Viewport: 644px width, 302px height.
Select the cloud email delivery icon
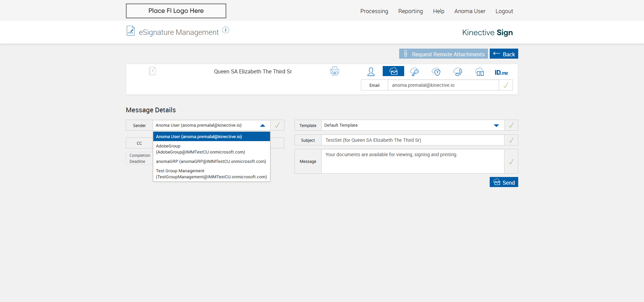coord(393,71)
